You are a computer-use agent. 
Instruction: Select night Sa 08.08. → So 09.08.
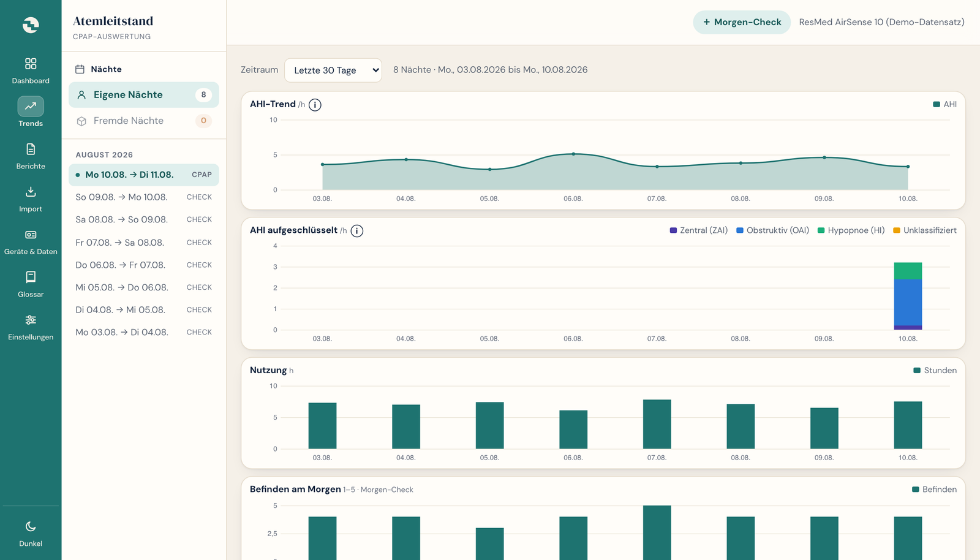144,219
